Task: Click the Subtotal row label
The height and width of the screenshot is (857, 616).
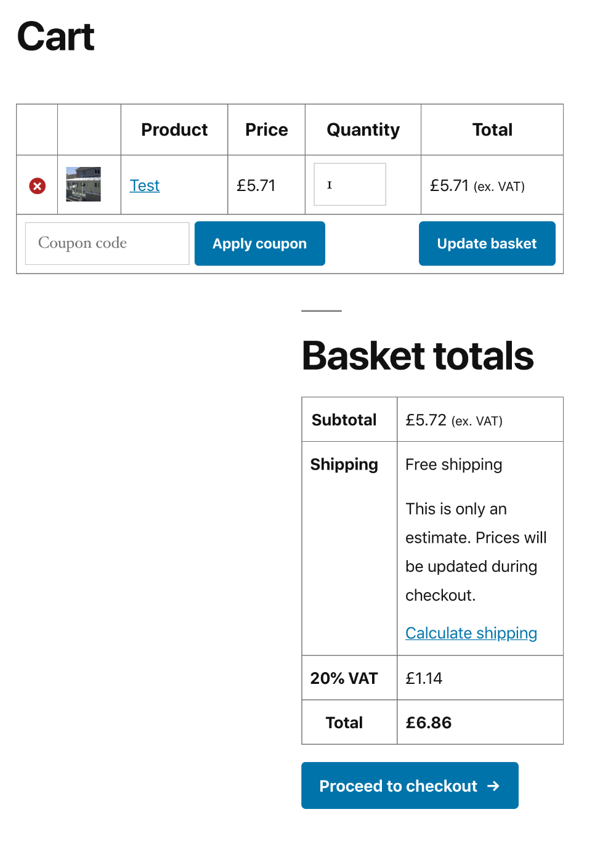Action: tap(343, 420)
